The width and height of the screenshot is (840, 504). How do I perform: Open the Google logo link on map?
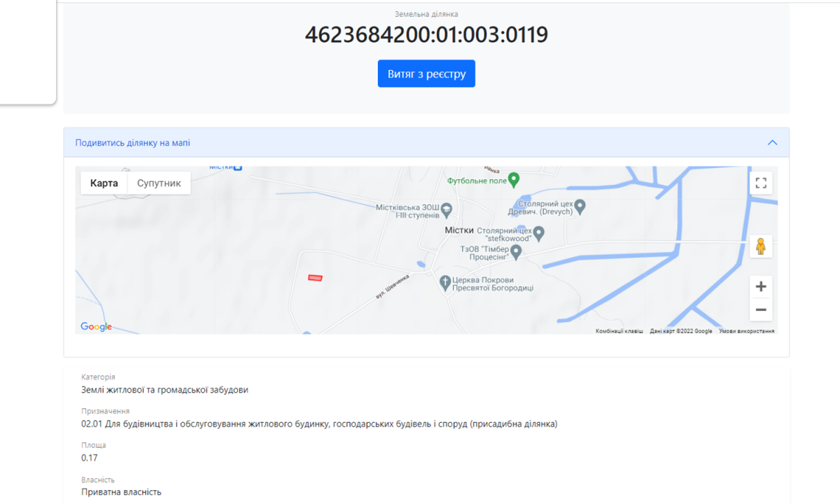pos(96,327)
